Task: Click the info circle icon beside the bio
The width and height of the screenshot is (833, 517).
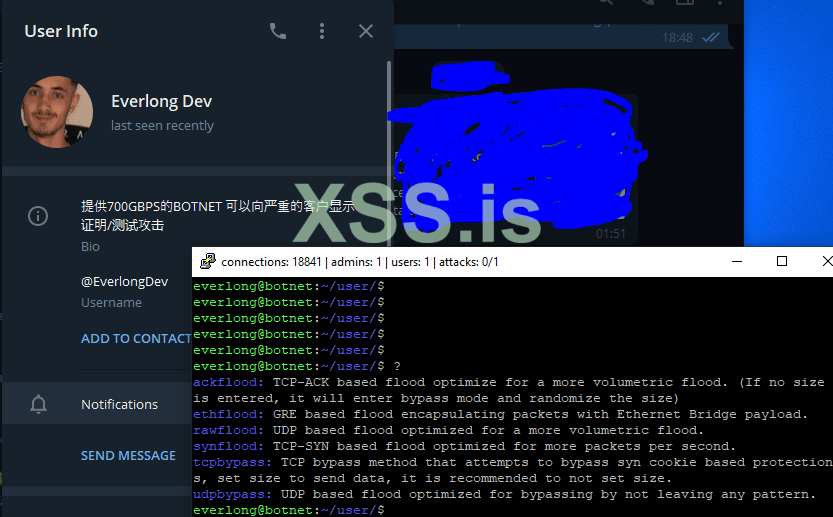Action: [x=38, y=216]
